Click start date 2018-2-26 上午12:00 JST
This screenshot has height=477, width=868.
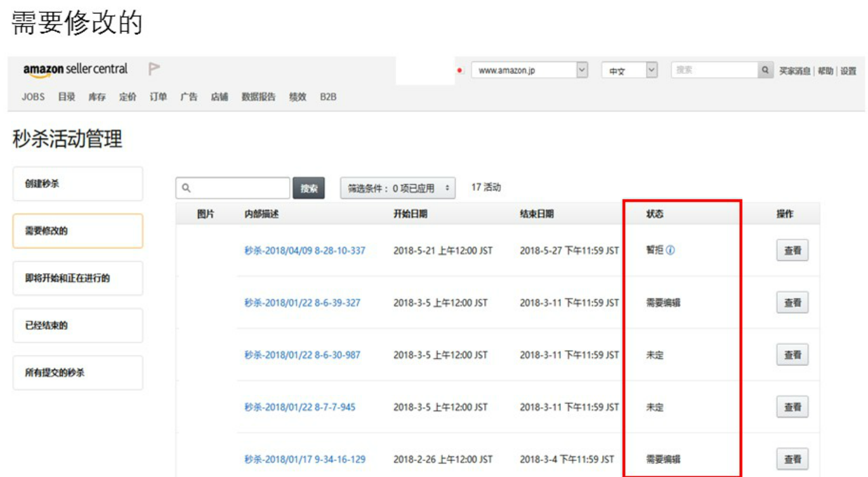tap(443, 459)
